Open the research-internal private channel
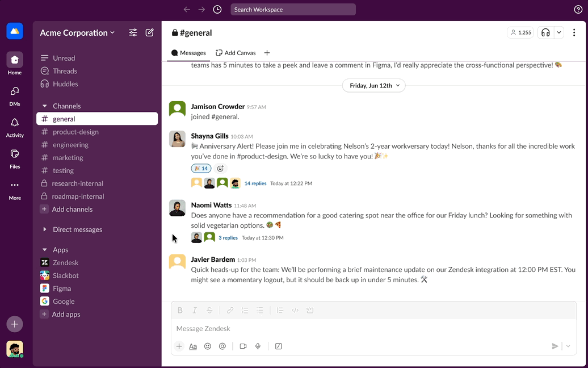 tap(97, 183)
